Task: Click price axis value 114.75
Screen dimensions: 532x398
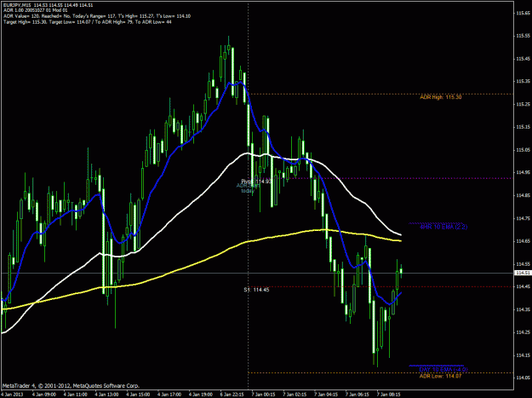Action: pos(523,218)
